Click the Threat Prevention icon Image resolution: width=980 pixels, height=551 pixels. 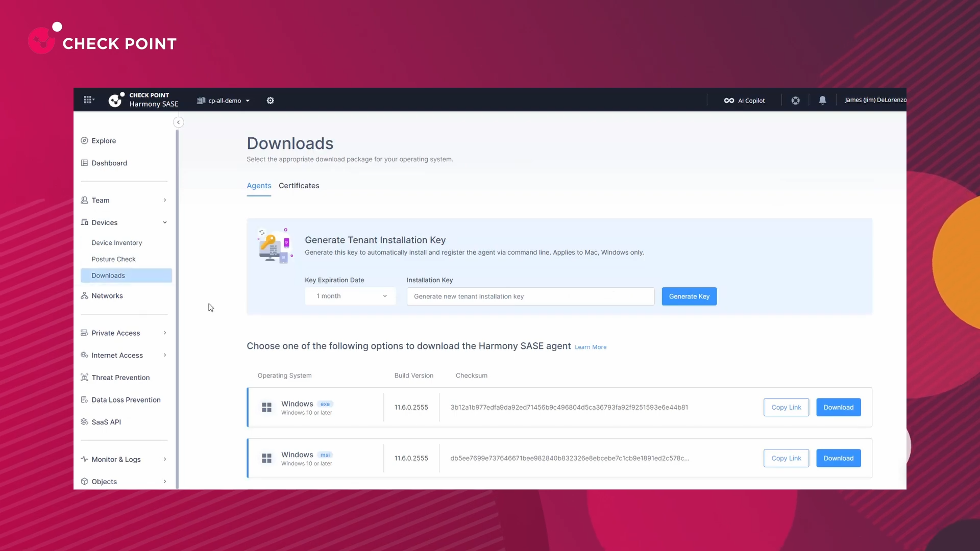(84, 378)
